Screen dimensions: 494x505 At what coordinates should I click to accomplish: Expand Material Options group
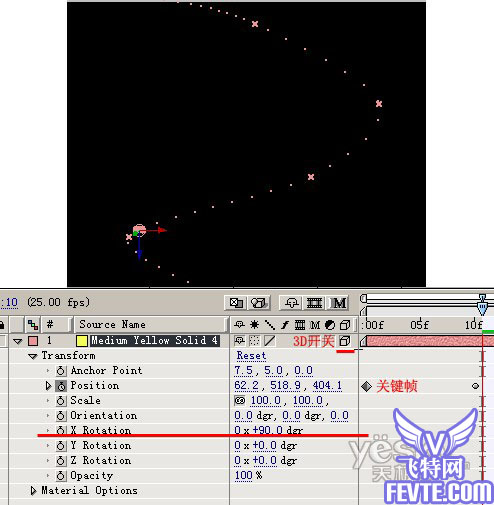click(33, 491)
